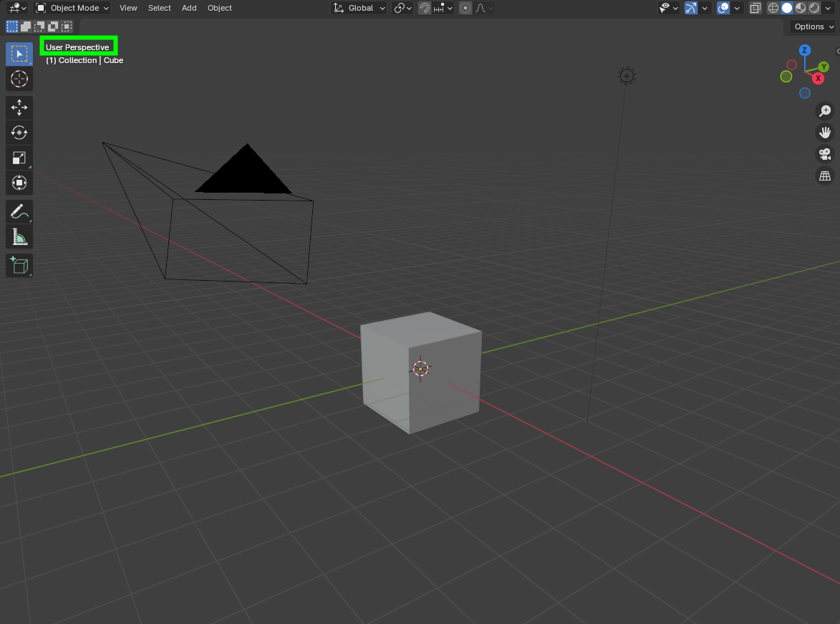Expand the Options dropdown
The width and height of the screenshot is (840, 624).
[811, 26]
